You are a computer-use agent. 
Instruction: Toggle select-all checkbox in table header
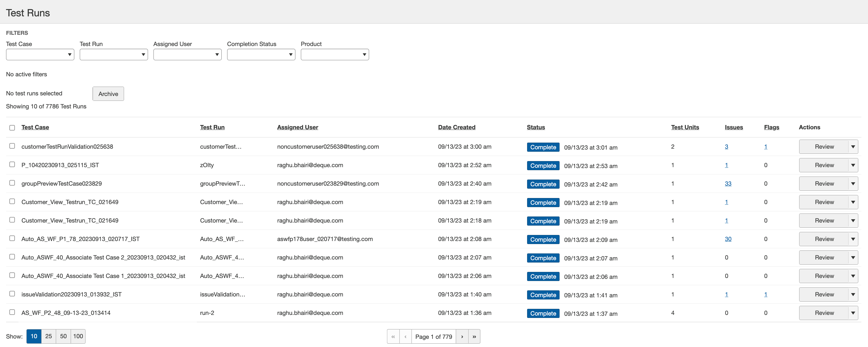pos(12,127)
